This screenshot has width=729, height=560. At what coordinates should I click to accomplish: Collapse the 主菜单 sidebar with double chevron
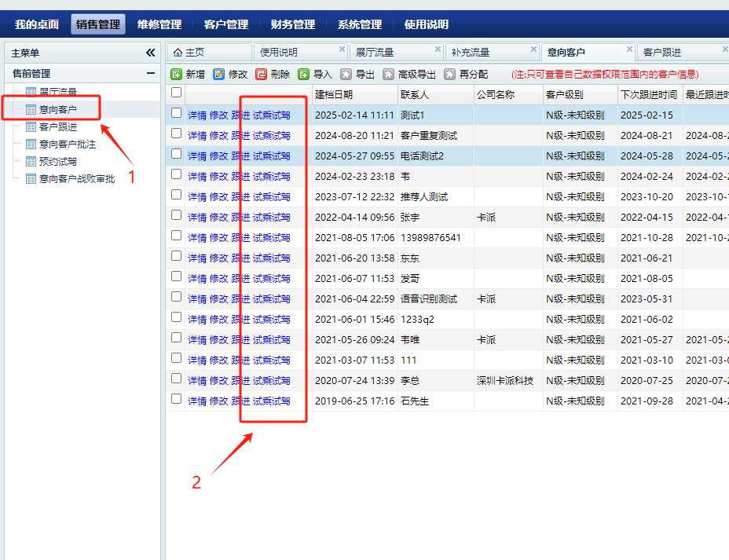pos(150,53)
